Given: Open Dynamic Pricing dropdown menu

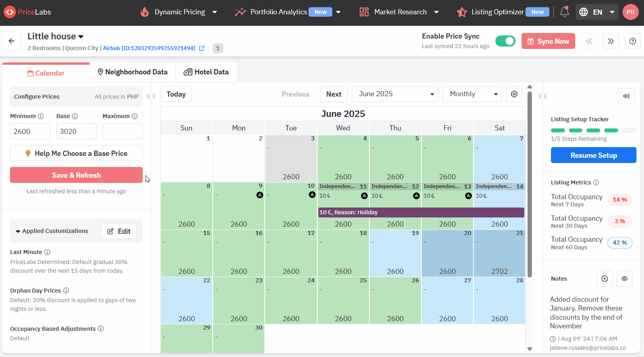Looking at the screenshot, I should click(179, 12).
